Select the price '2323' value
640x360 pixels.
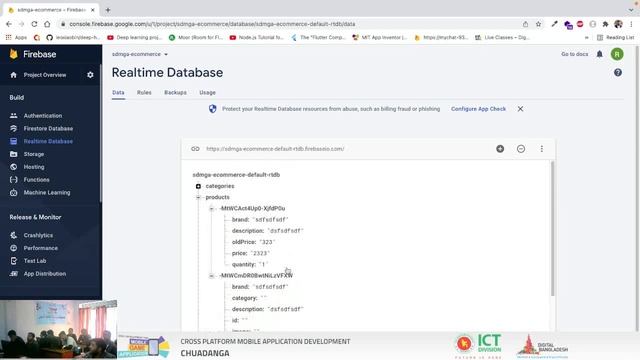(260, 253)
